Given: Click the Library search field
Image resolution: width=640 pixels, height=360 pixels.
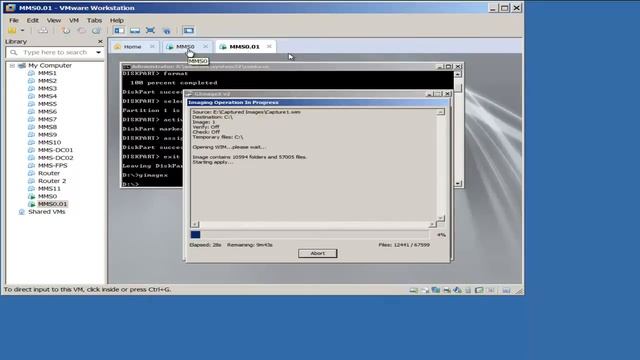Looking at the screenshot, I should click(x=55, y=52).
